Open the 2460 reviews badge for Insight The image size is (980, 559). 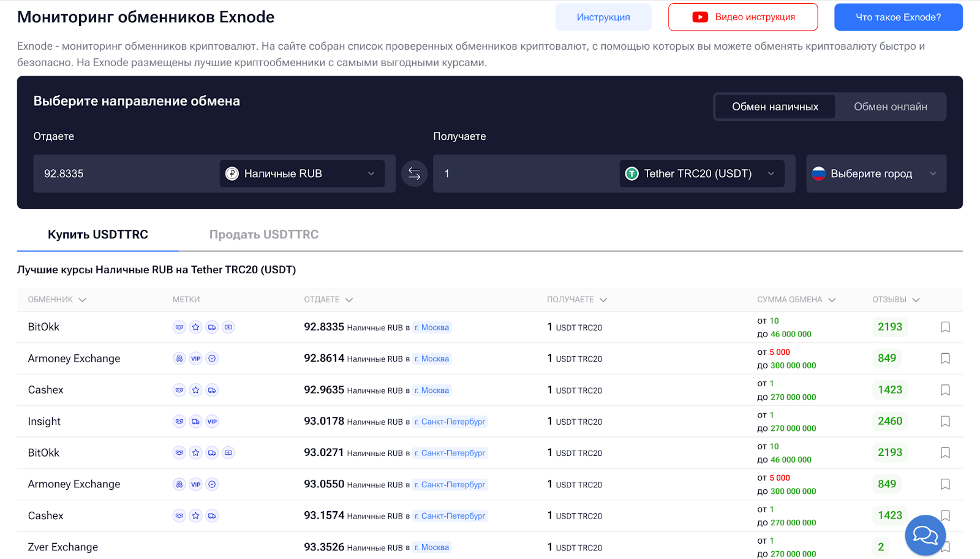890,421
